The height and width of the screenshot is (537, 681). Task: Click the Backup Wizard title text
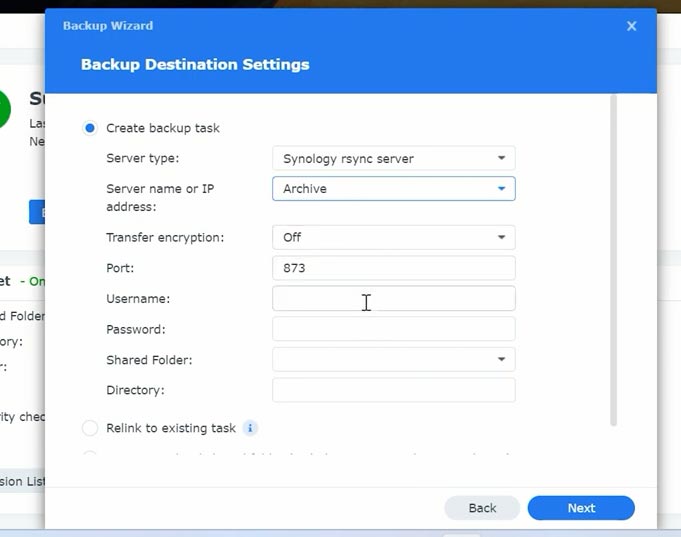108,26
